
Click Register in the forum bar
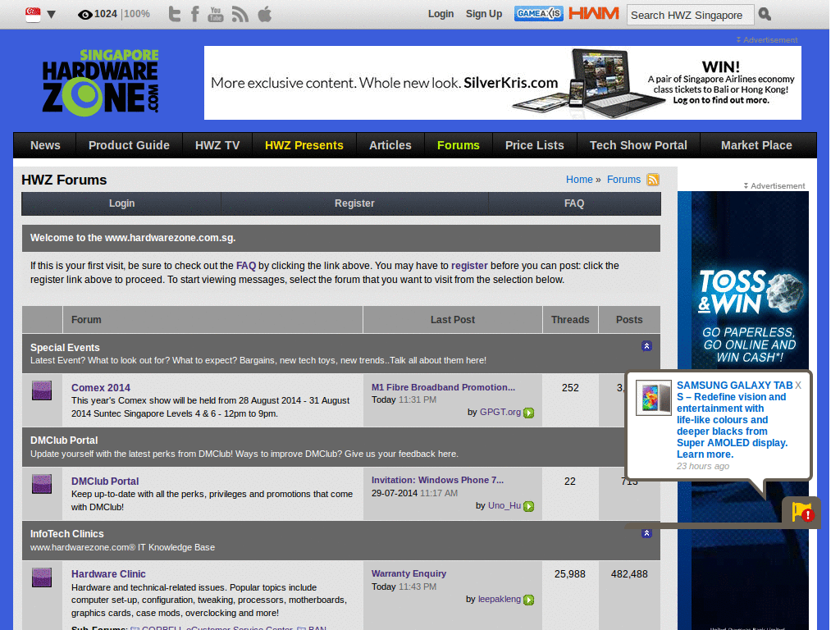(354, 203)
